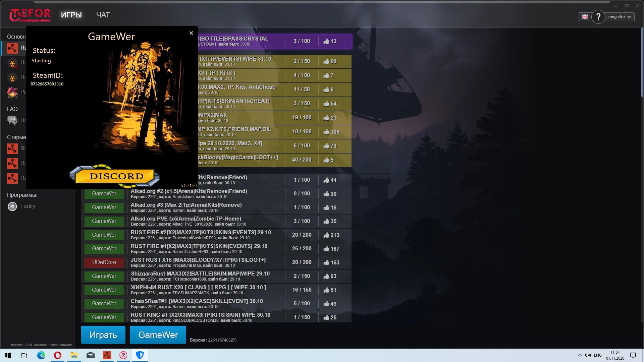Click the help question mark icon
644x362 pixels.
(598, 17)
